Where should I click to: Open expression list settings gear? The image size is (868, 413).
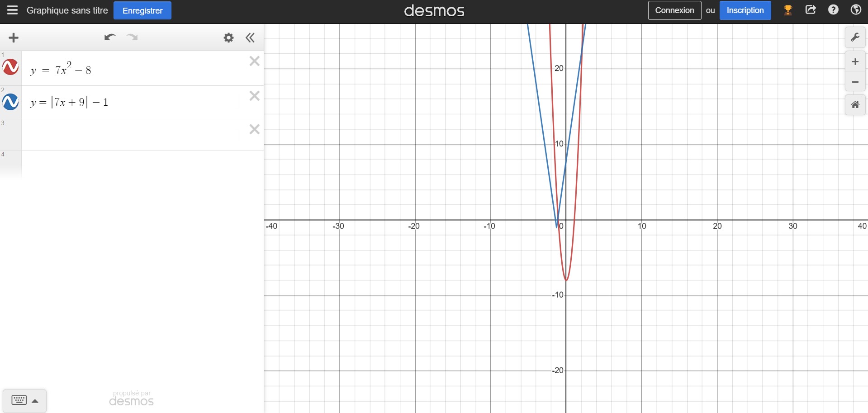click(228, 38)
